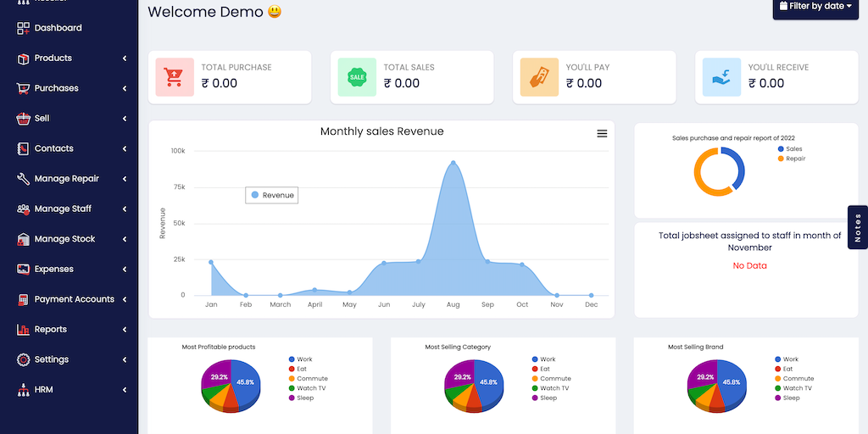This screenshot has height=434, width=868.
Task: Open the Contacts menu item
Action: (x=53, y=148)
